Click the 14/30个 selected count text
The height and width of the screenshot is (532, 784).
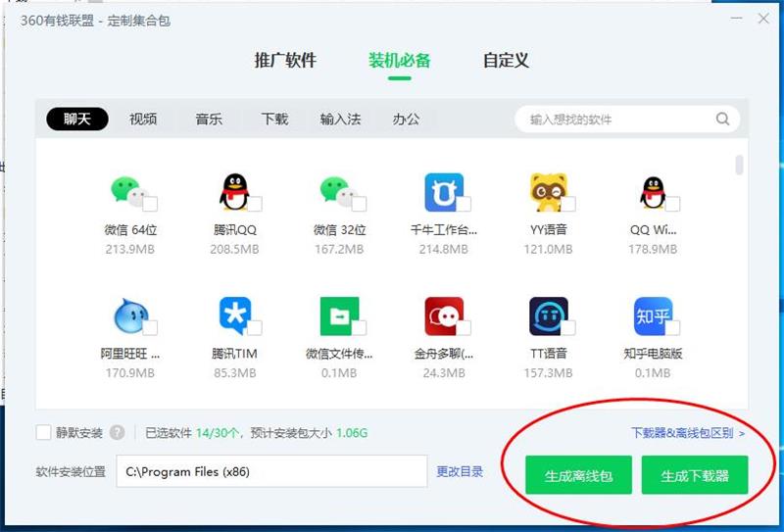217,433
